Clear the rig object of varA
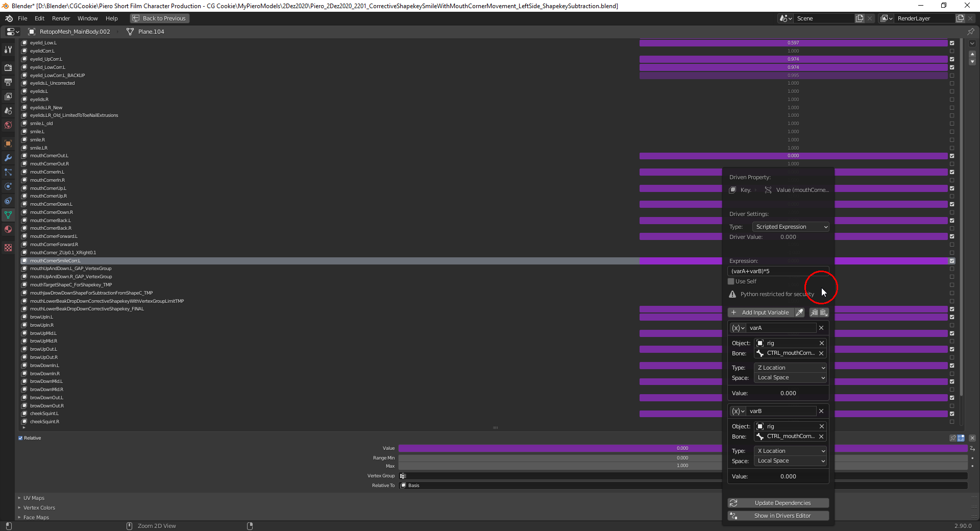The image size is (980, 531). [x=822, y=343]
